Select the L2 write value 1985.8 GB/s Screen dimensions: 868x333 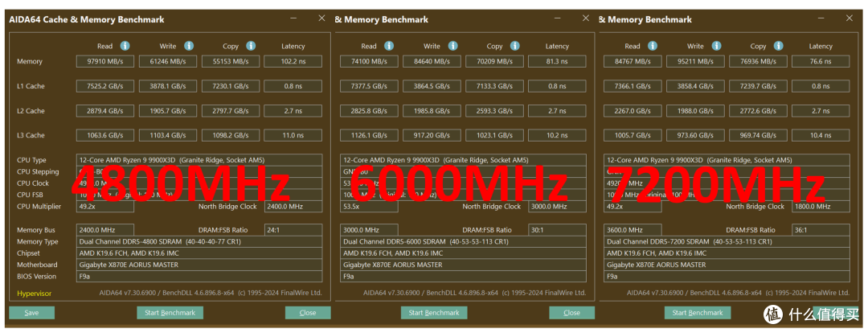[432, 111]
